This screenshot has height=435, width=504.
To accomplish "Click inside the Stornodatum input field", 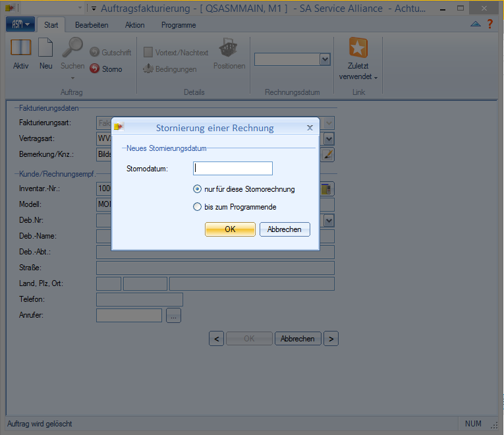I will pos(233,169).
